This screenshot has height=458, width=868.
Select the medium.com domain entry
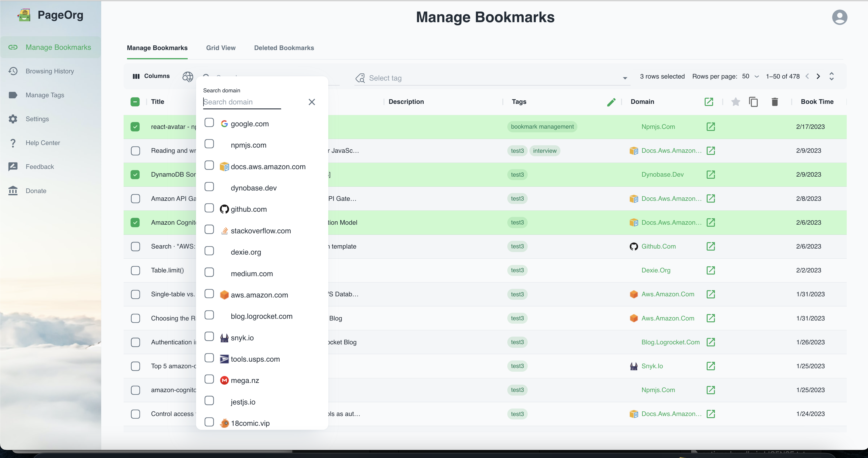coord(252,274)
